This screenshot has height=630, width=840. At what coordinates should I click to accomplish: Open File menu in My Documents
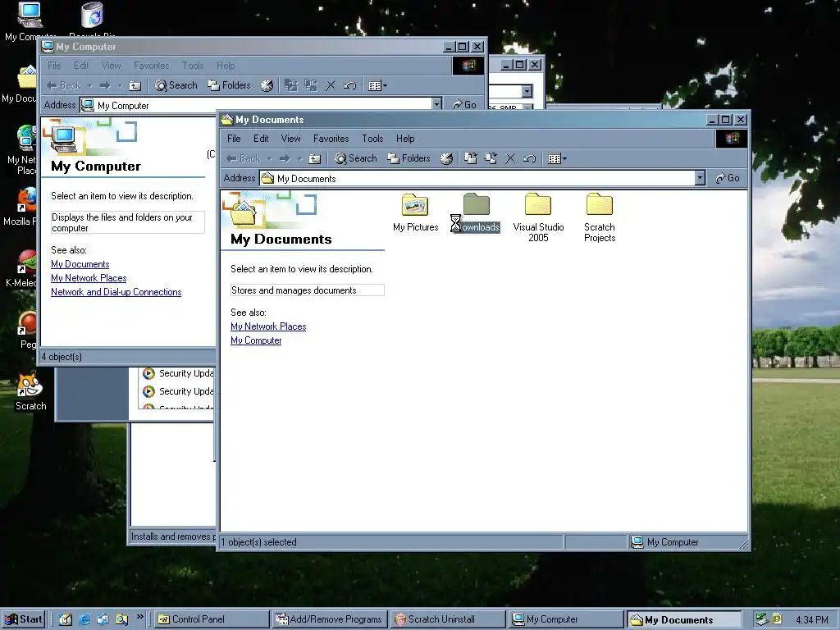[234, 138]
